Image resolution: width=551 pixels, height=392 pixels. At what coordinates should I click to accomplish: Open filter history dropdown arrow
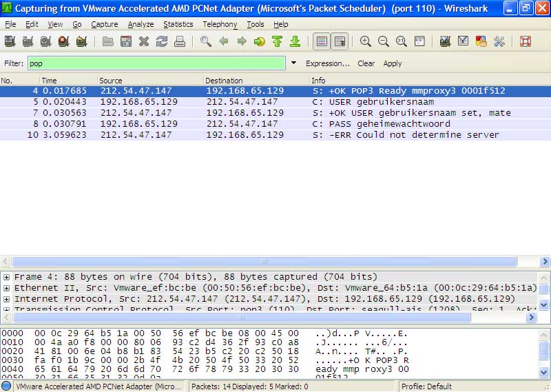click(x=294, y=63)
